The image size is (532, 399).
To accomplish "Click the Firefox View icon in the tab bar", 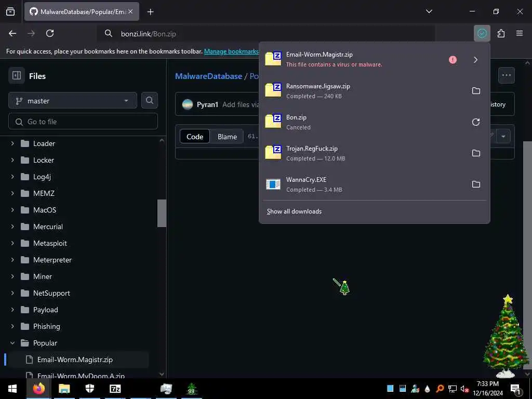I will click(10, 11).
